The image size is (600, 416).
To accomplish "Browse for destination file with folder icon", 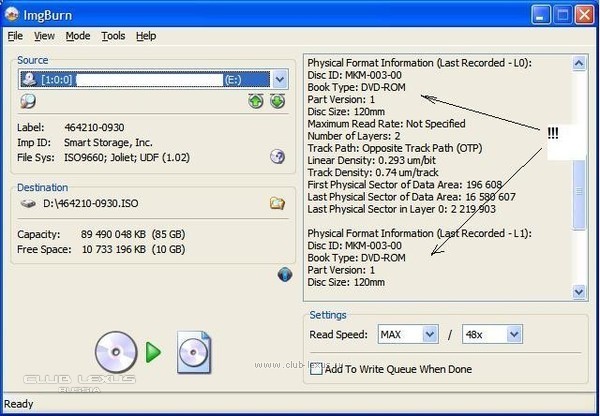I will (277, 204).
